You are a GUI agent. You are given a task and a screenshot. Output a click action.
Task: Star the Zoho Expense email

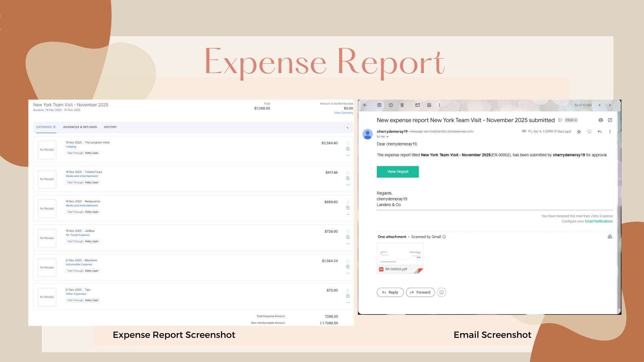pos(579,132)
